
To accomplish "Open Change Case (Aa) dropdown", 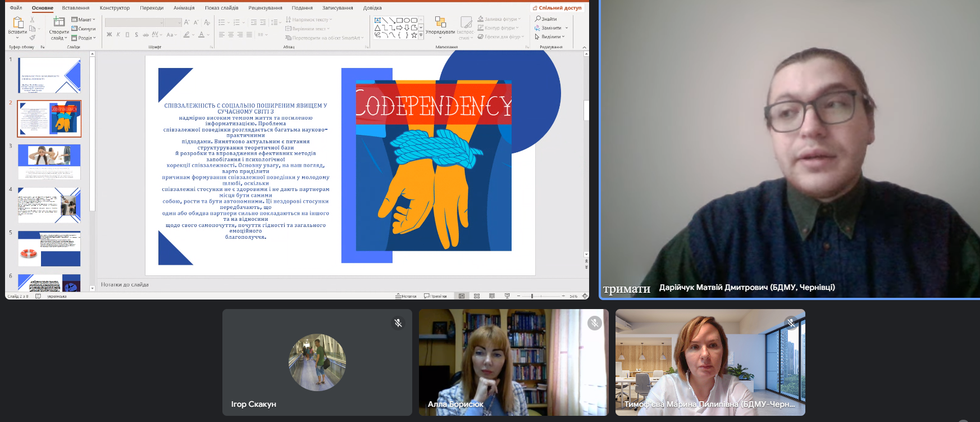I will pos(171,35).
